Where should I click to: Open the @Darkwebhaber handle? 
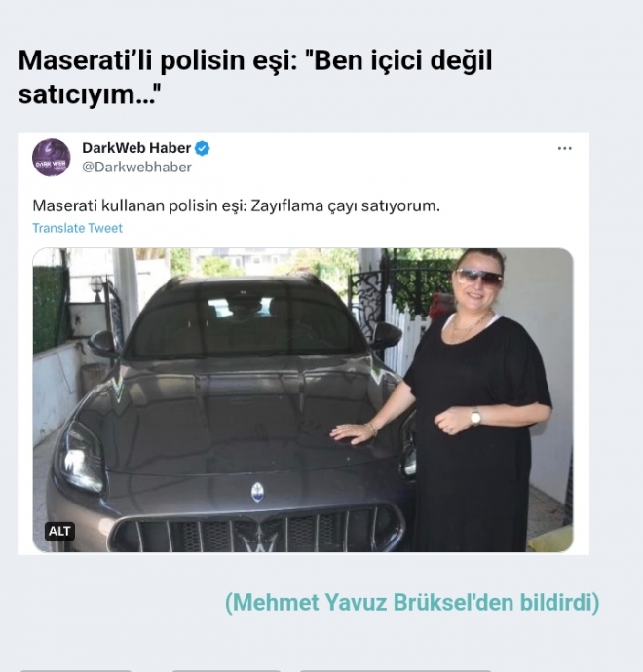tap(136, 168)
